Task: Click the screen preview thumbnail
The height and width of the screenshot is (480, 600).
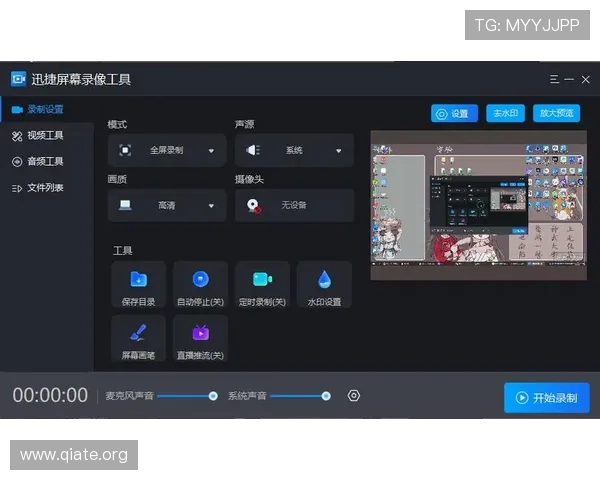Action: point(478,205)
